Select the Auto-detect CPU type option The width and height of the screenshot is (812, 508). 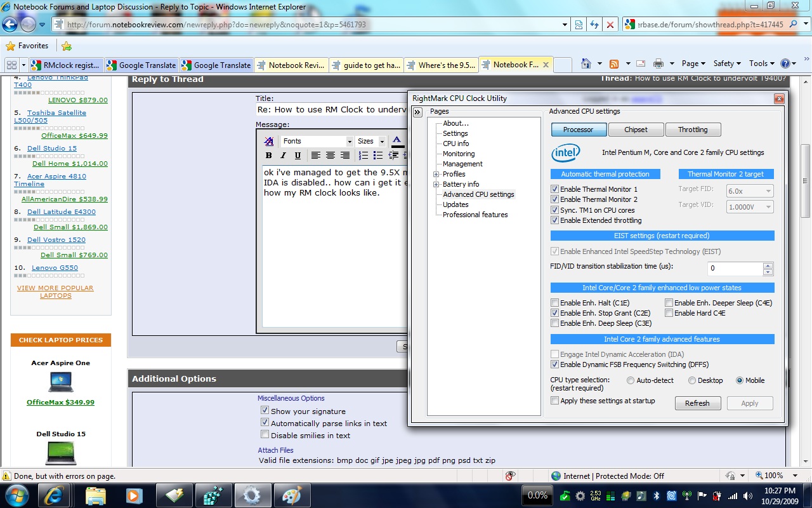631,380
